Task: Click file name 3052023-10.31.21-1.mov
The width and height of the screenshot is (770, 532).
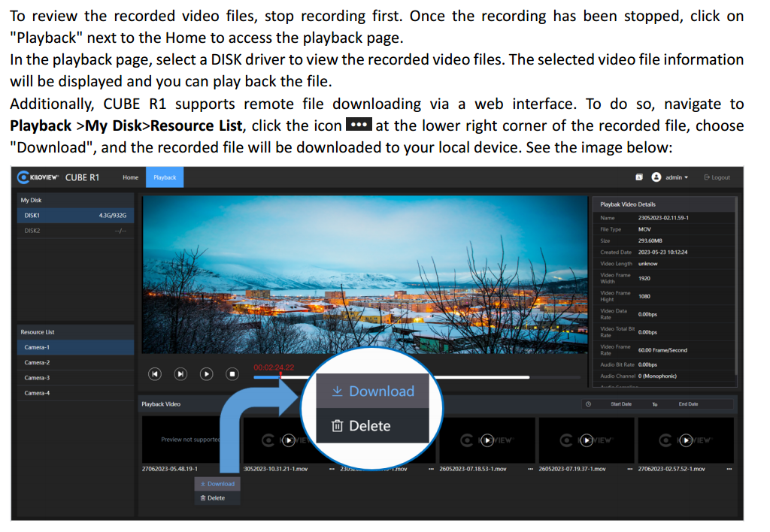Action: [275, 469]
